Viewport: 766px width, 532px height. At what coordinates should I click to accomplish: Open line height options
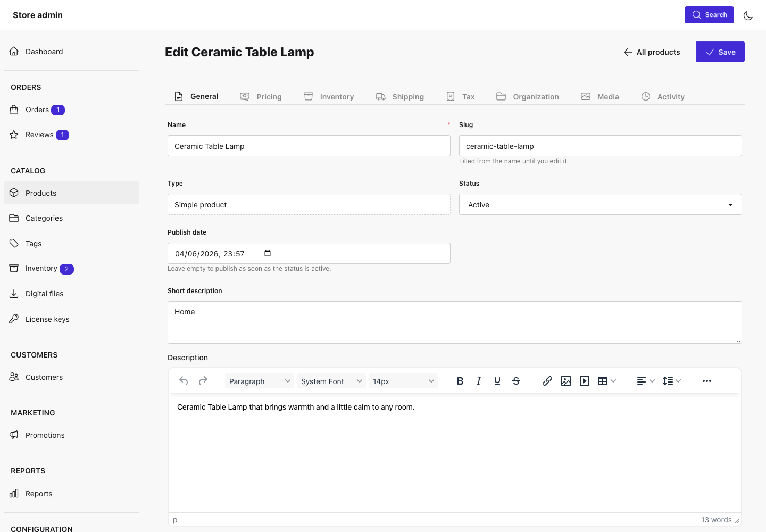point(672,381)
